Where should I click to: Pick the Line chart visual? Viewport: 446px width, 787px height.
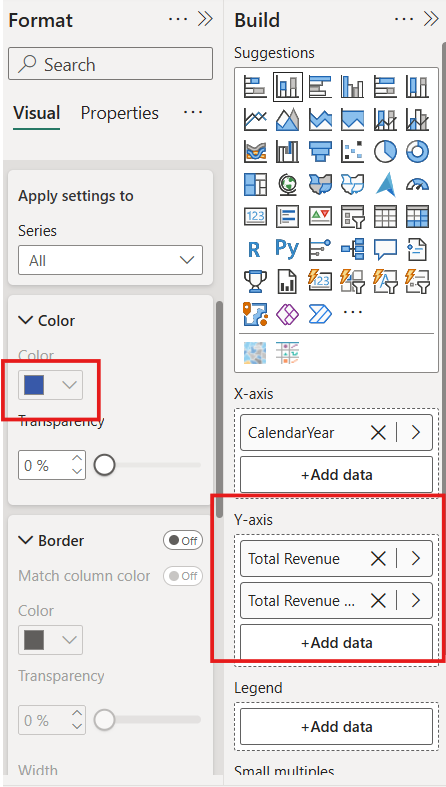click(255, 119)
